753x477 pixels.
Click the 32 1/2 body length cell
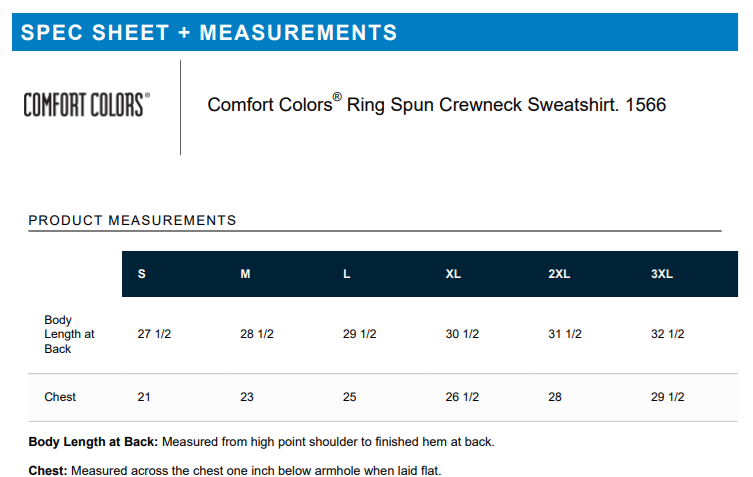(668, 334)
